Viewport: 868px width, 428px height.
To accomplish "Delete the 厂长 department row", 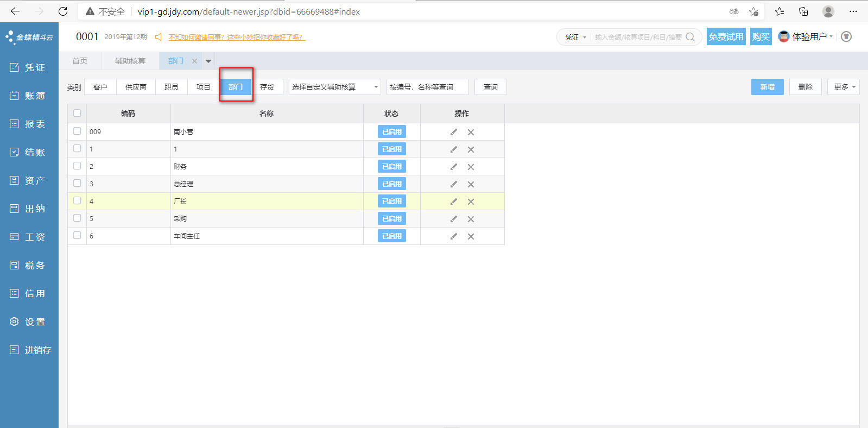I will [x=471, y=202].
